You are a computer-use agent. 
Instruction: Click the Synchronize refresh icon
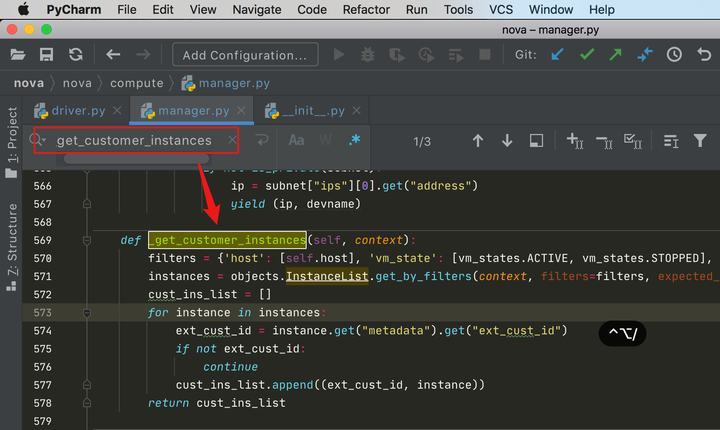[76, 55]
